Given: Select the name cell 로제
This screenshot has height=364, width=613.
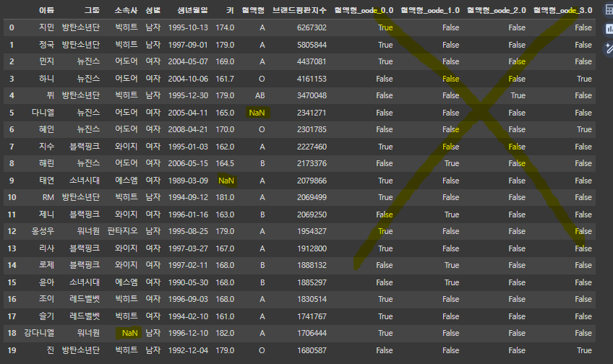Looking at the screenshot, I should [46, 265].
